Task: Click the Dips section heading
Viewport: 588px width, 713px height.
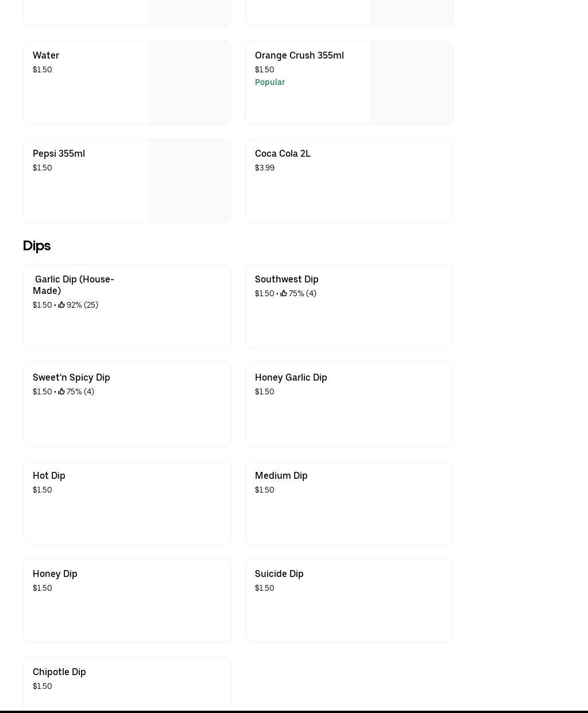Action: (x=37, y=246)
